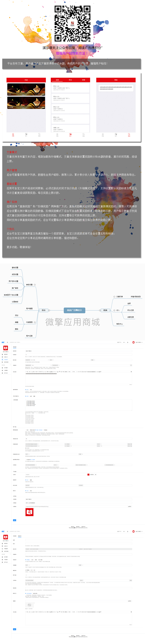Collapse the 后台 branch toggle
The width and height of the screenshot is (145, 644).
[x=49, y=310]
